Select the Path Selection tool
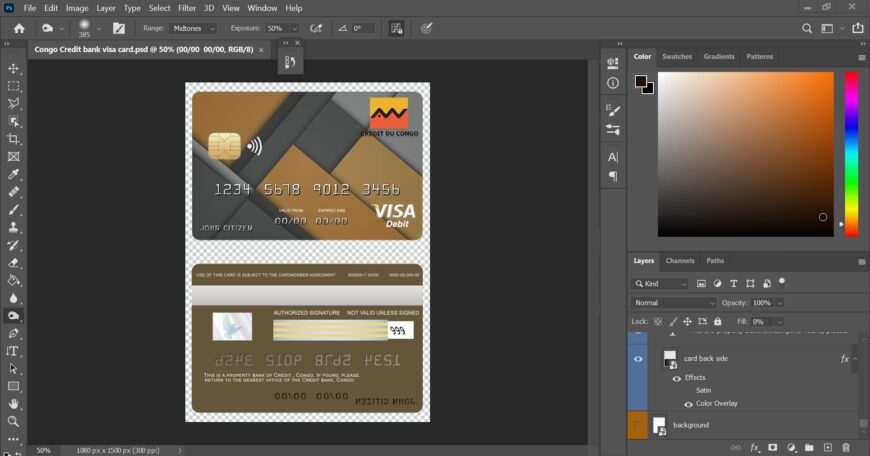Viewport: 870px width, 456px height. [x=13, y=369]
